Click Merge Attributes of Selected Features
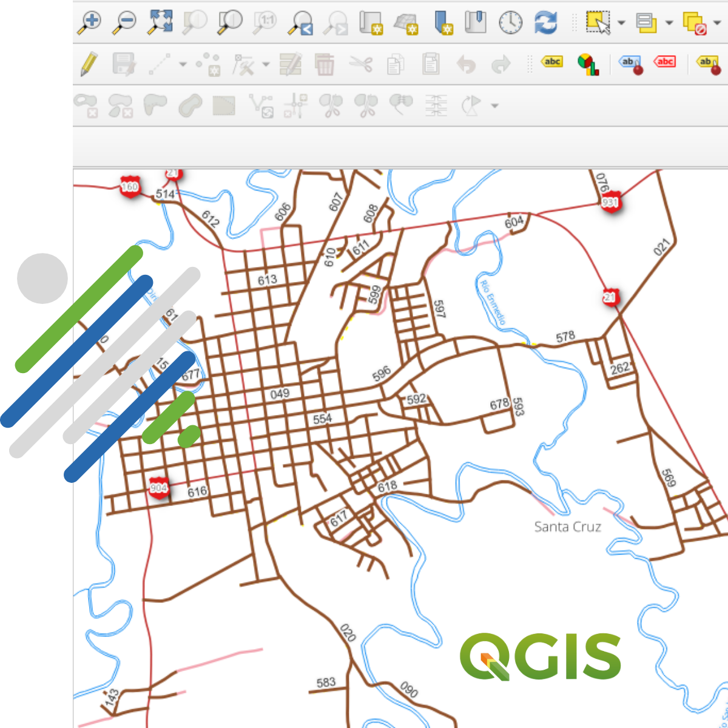The image size is (728, 728). click(436, 106)
